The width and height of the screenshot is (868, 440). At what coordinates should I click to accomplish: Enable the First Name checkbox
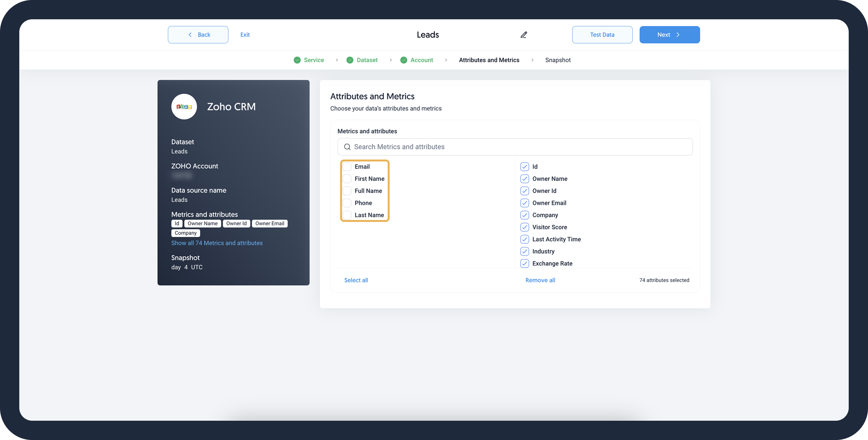[347, 179]
